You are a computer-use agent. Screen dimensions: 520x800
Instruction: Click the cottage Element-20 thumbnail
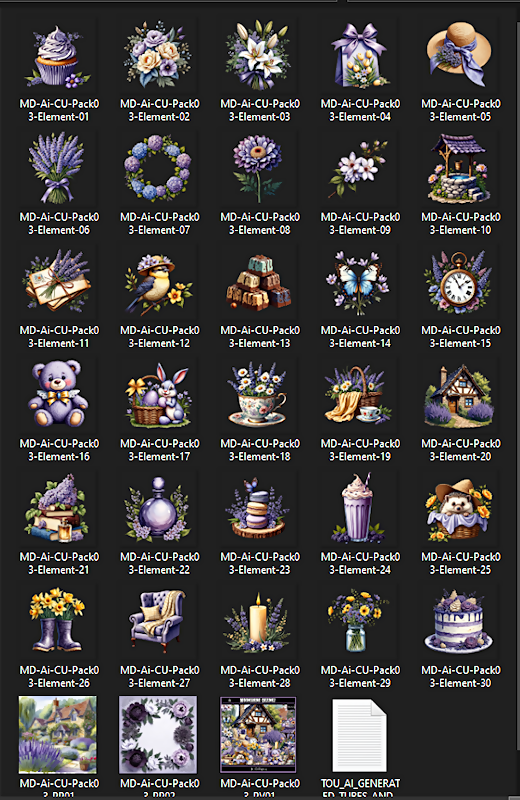(460, 395)
